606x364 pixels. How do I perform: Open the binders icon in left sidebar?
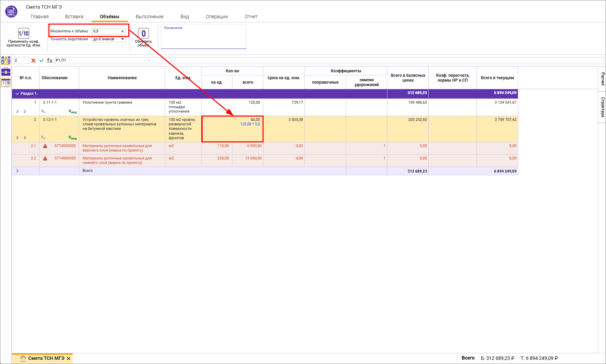point(6,61)
